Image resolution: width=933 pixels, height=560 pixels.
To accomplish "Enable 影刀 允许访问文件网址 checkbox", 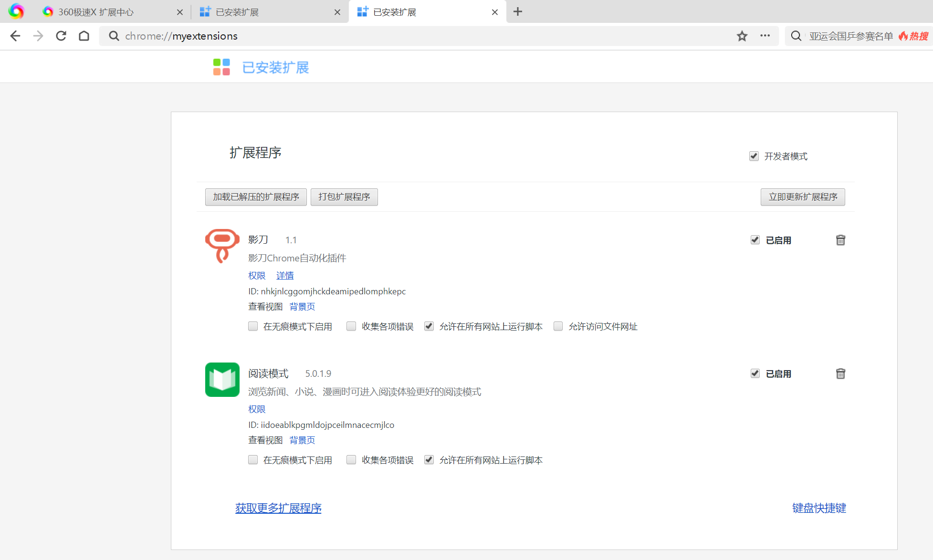I will pos(558,326).
